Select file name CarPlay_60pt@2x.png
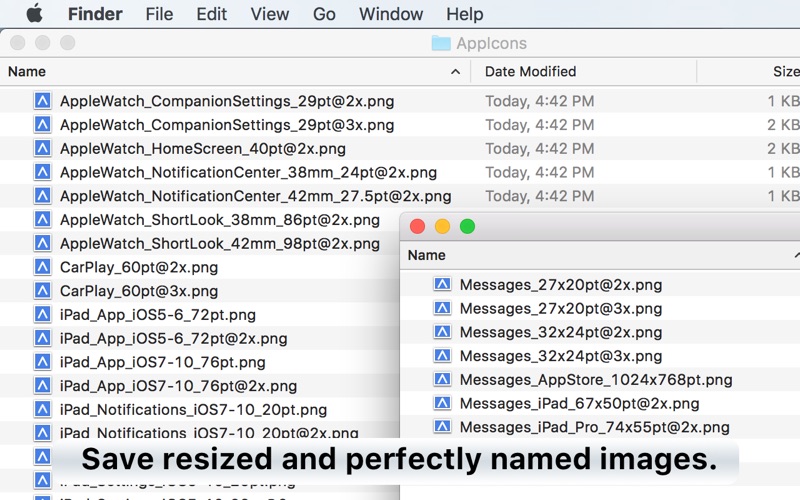Screen dimensions: 800x500 [x=139, y=267]
